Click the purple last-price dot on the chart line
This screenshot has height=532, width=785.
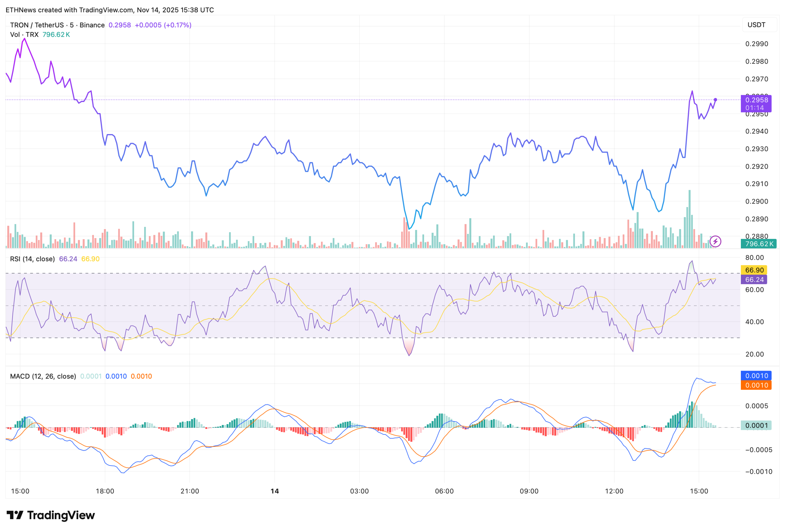coord(715,100)
